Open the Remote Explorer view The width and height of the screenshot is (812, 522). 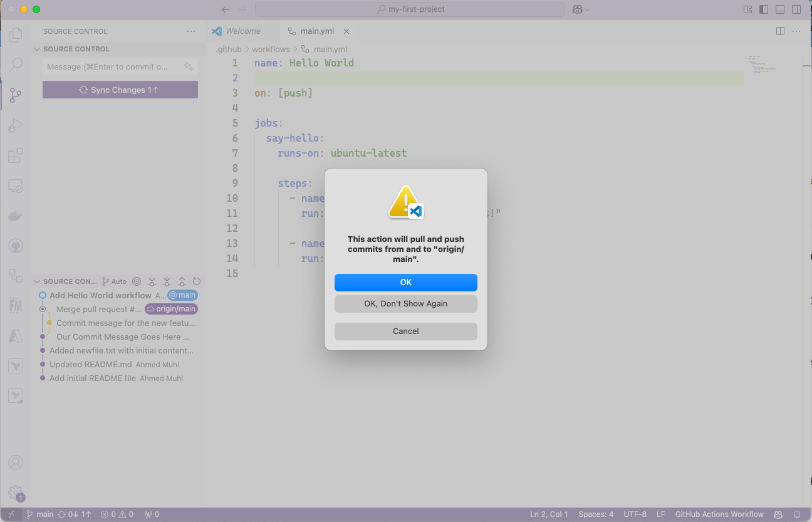click(16, 185)
